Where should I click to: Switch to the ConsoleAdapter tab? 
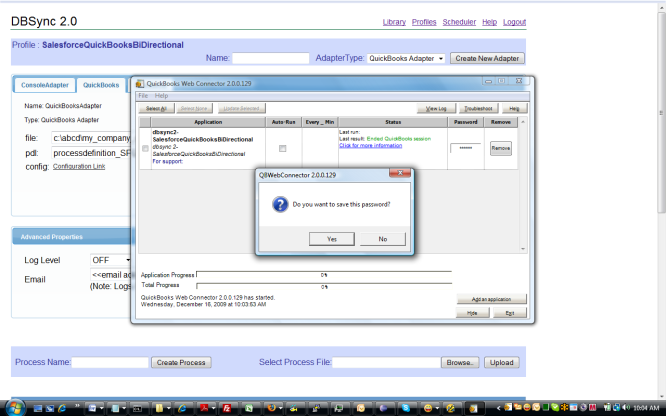pos(45,85)
